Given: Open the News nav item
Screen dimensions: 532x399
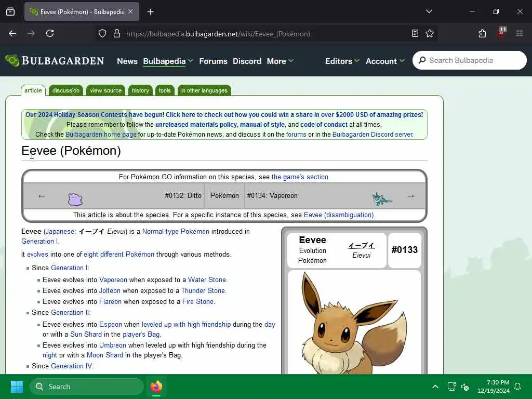Looking at the screenshot, I should pyautogui.click(x=127, y=61).
